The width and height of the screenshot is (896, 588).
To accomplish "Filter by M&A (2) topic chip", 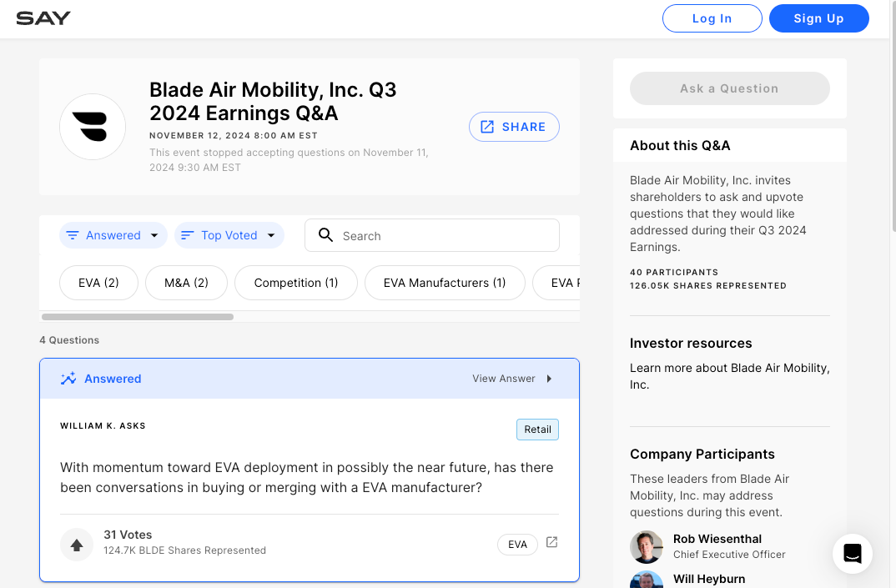I will point(186,283).
